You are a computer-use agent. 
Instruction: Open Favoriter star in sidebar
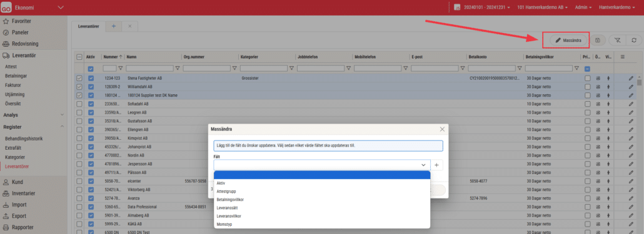point(6,21)
